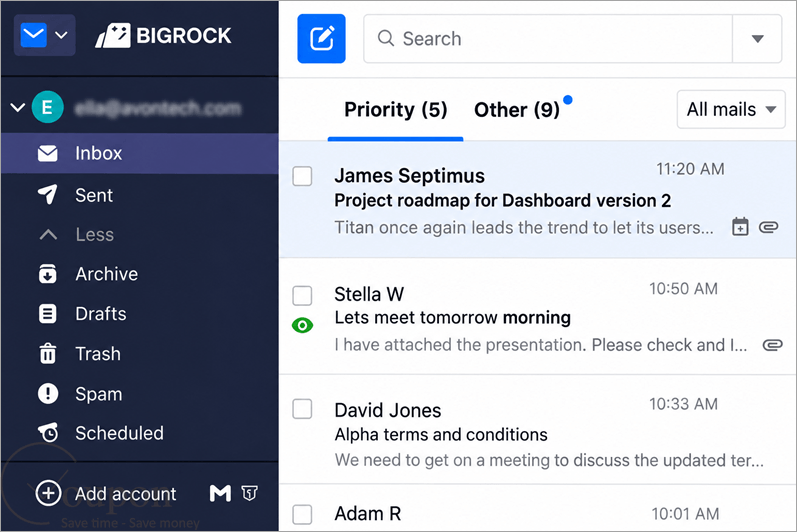Click the blue compose new mail icon
The image size is (797, 532).
point(321,39)
